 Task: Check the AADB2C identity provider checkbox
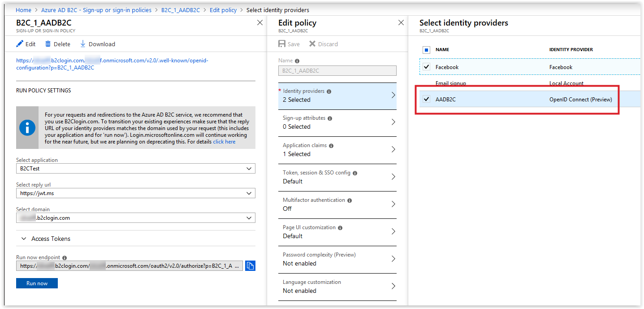[x=426, y=99]
